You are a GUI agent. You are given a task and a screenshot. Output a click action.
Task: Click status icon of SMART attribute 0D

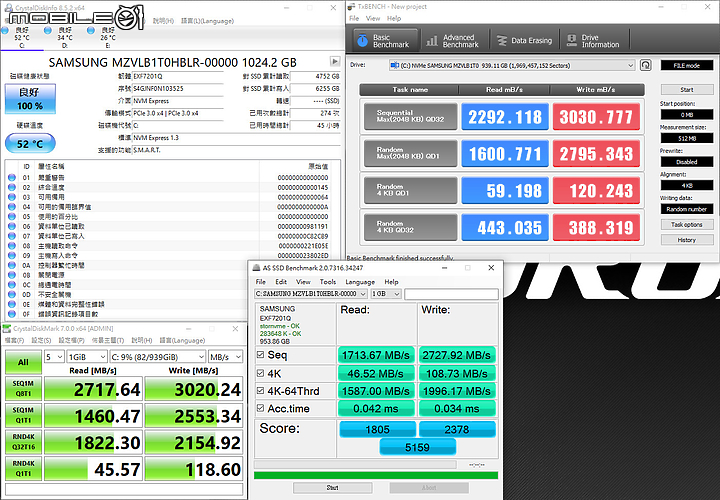click(12, 295)
